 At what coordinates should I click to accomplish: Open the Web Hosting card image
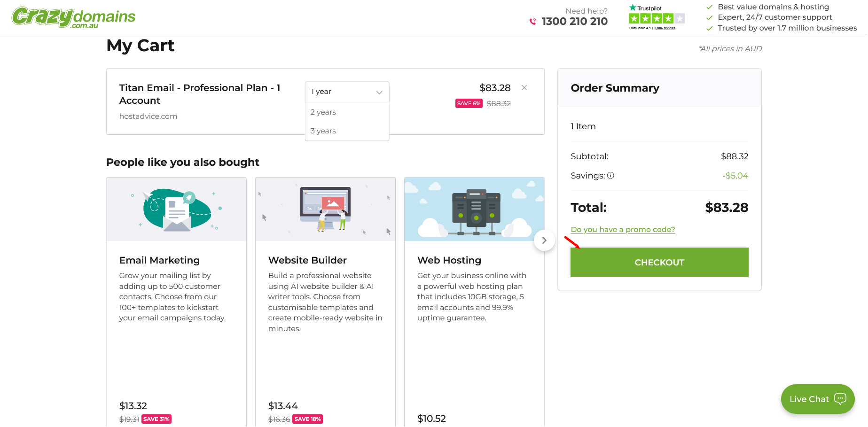click(474, 209)
